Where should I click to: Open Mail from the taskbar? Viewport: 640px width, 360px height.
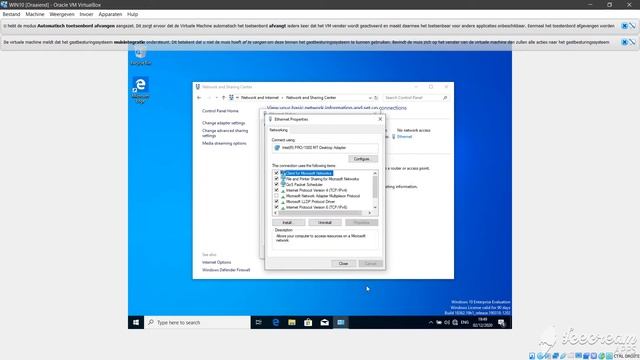324,322
